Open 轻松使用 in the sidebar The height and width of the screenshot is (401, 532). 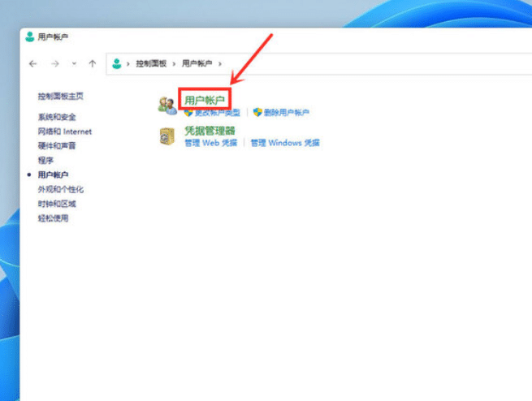pyautogui.click(x=53, y=218)
